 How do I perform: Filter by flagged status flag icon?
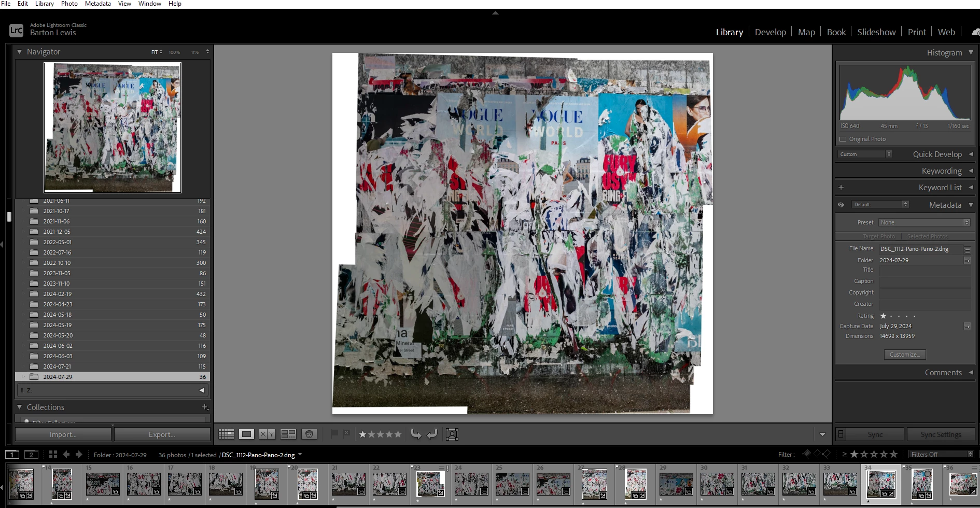click(x=806, y=454)
